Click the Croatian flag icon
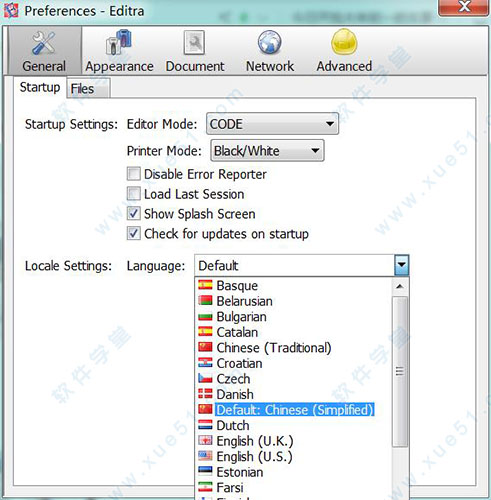 coord(205,363)
